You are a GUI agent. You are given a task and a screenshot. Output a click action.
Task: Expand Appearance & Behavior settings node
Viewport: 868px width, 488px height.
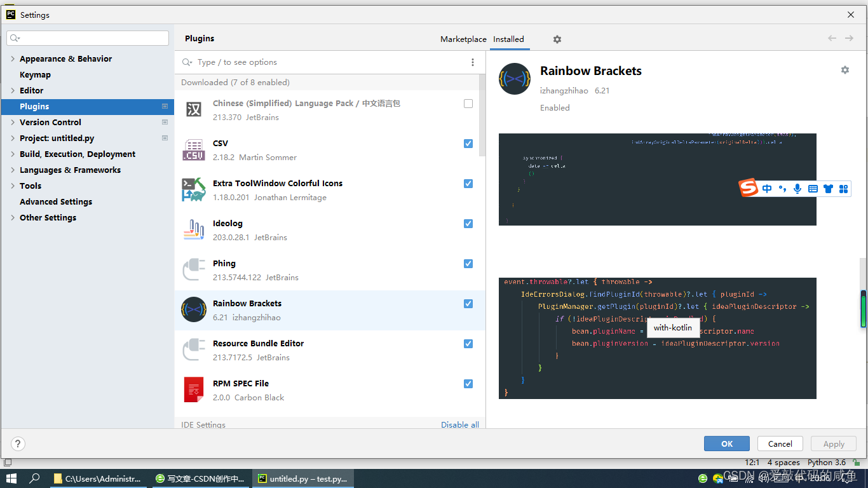click(13, 58)
